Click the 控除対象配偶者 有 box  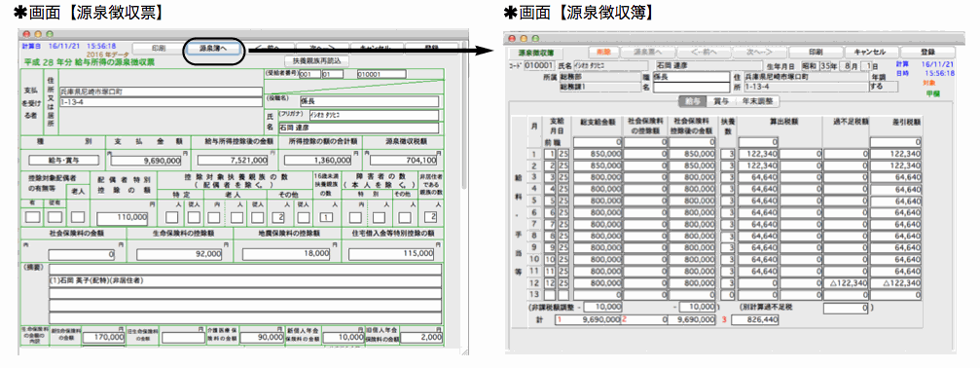tap(32, 217)
